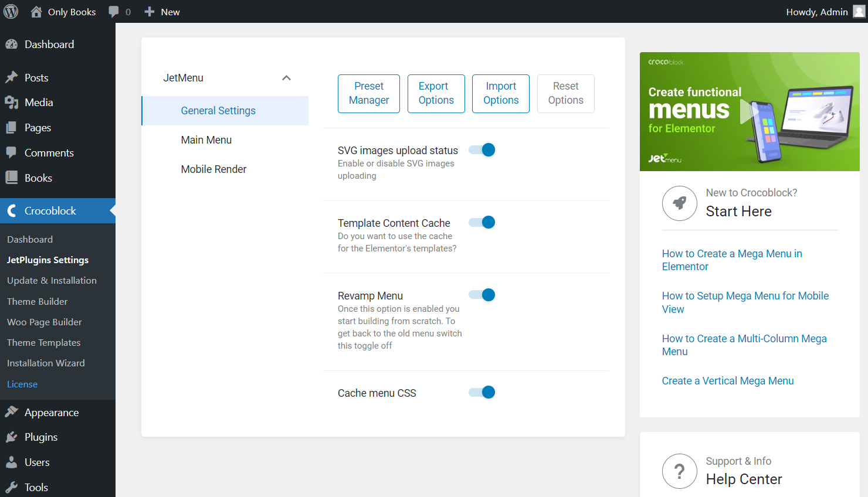Screen dimensions: 868x497
Task: Disable Template Content Cache toggle
Action: 482,222
